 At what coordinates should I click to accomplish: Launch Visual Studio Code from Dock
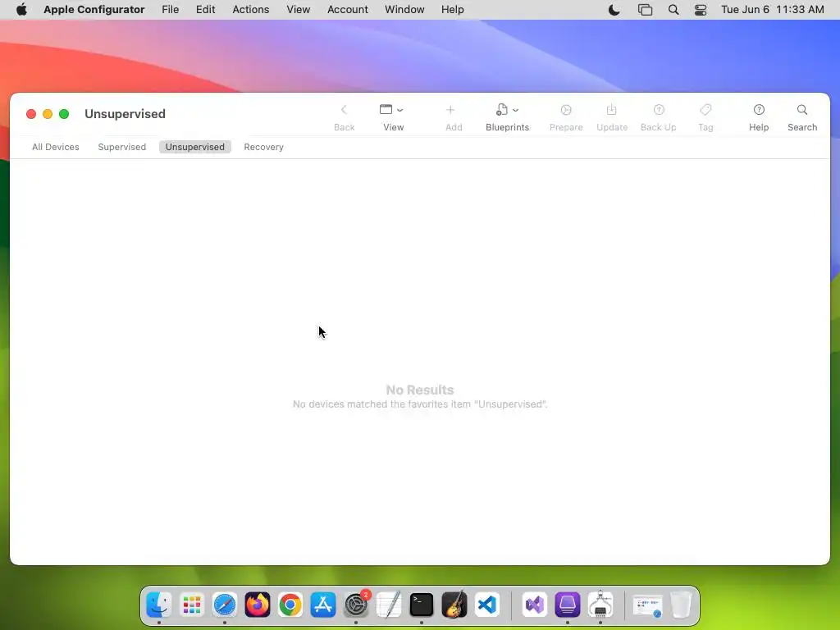tap(487, 605)
